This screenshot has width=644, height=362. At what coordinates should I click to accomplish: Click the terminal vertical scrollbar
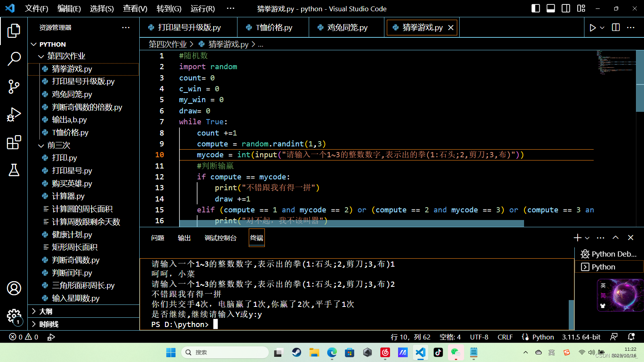tap(571, 315)
